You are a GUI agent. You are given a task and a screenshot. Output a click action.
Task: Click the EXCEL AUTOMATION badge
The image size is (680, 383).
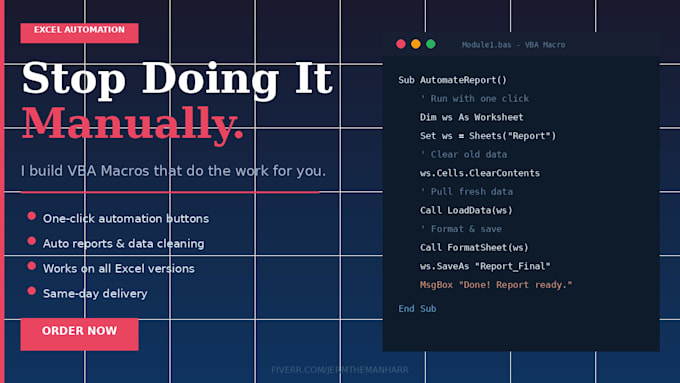[x=79, y=33]
